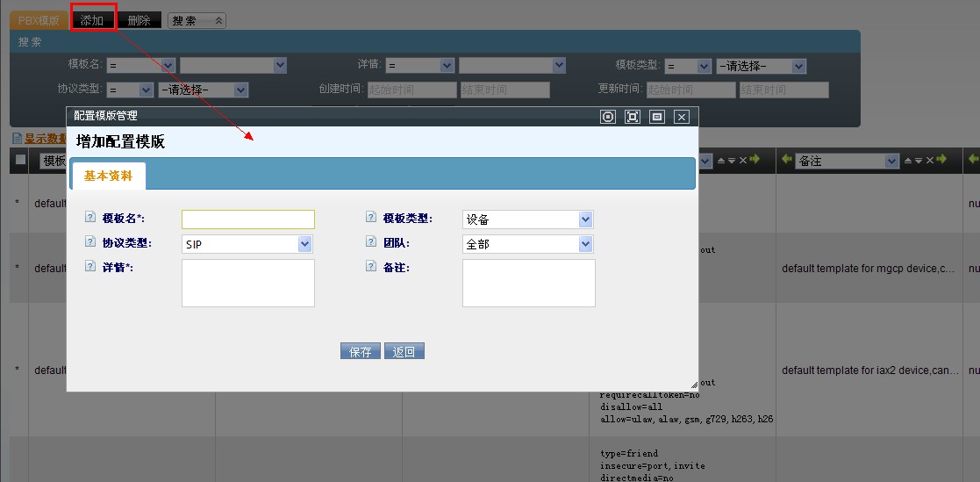Viewport: 980px width, 482px height.
Task: Click inside the 详情 text area
Action: coord(247,283)
